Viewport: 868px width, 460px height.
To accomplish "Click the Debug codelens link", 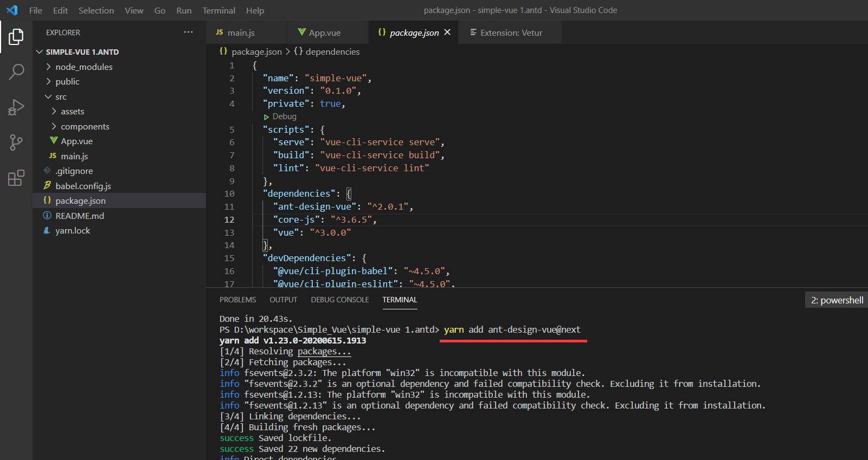I will pos(284,116).
